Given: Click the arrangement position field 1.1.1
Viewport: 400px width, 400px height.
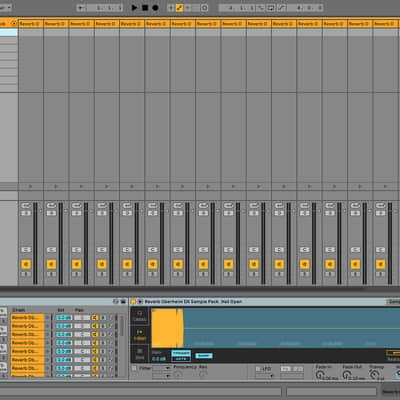Looking at the screenshot, I should [x=105, y=8].
